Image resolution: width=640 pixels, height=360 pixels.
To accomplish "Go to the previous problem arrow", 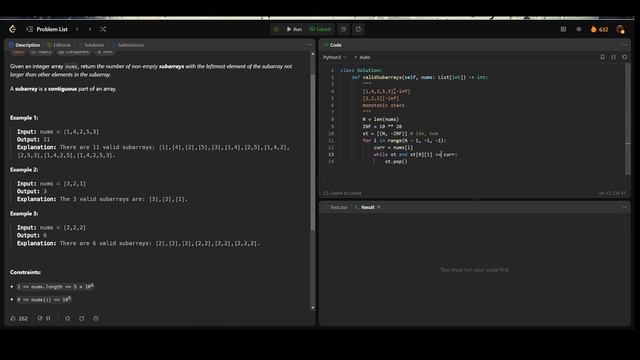I will [77, 29].
